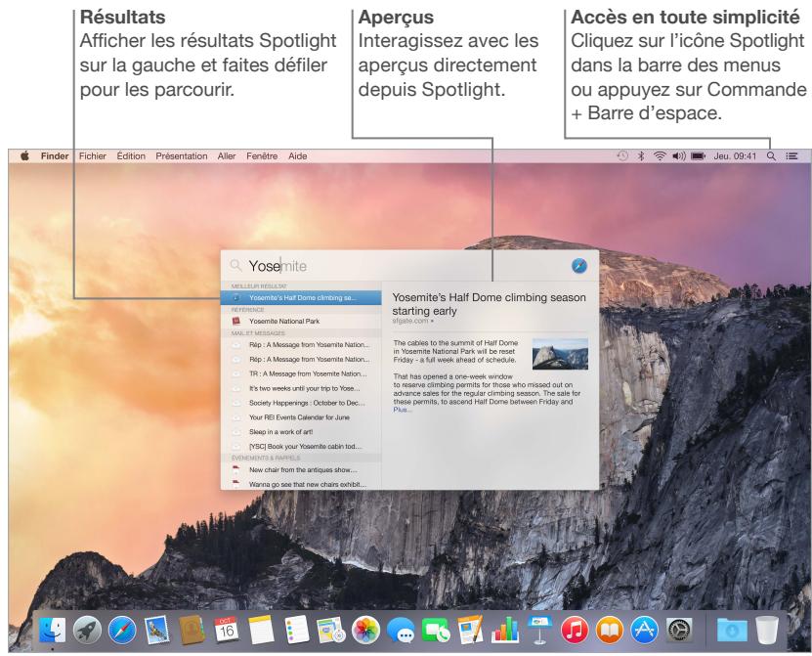The image size is (812, 656).
Task: Click Spotlight magnifier in menu bar
Action: (x=771, y=156)
